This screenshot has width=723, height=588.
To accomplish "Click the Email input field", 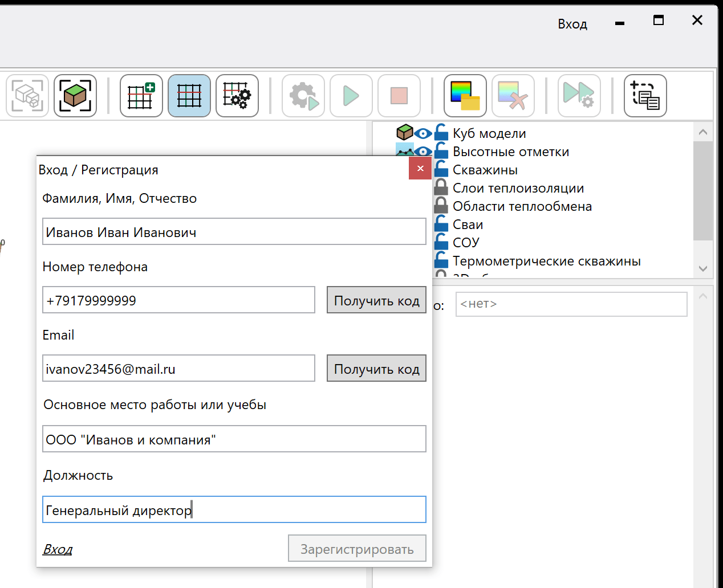I will tap(178, 368).
